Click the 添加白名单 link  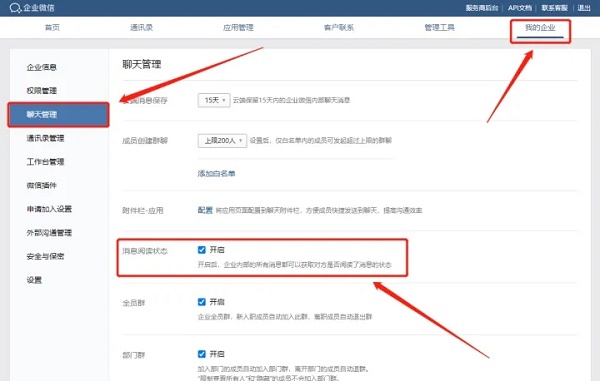tap(216, 174)
